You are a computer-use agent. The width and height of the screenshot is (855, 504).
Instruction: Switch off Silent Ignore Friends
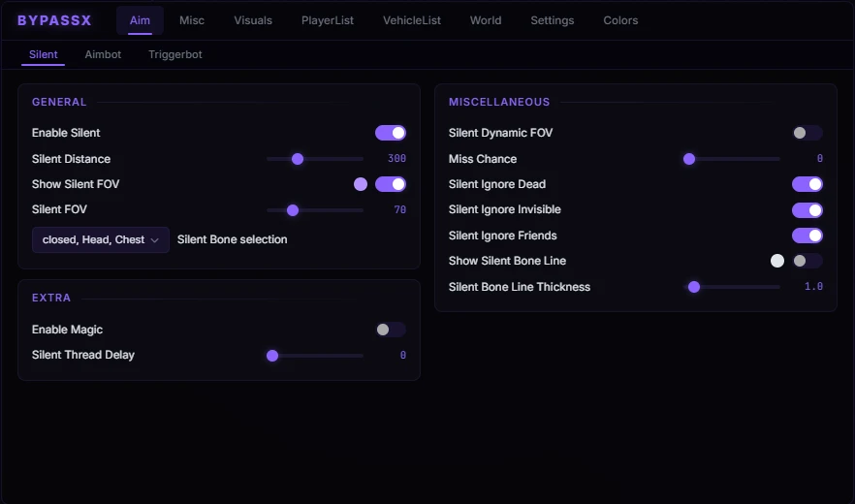click(x=807, y=236)
